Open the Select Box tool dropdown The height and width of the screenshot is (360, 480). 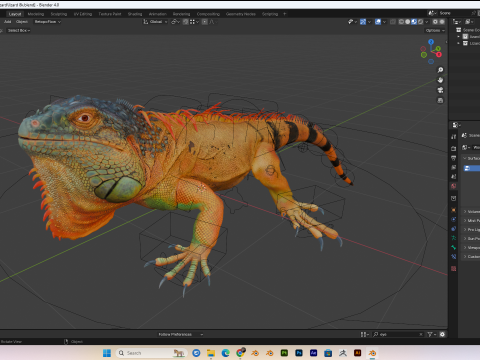pos(19,30)
